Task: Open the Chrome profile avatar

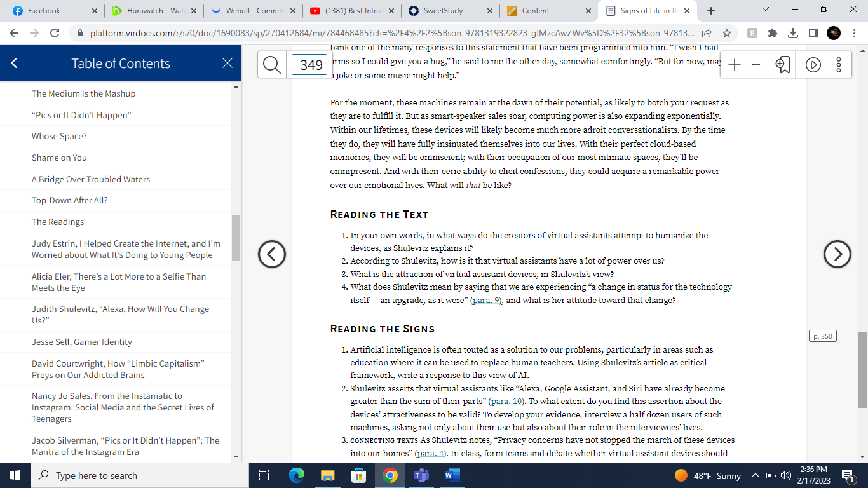Action: (834, 33)
